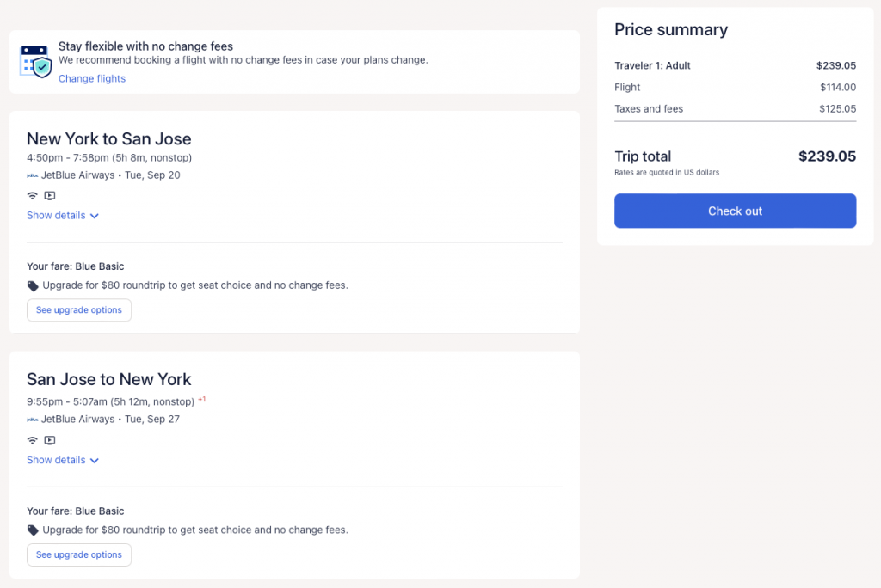Open the Change flights link
This screenshot has height=588, width=881.
92,79
